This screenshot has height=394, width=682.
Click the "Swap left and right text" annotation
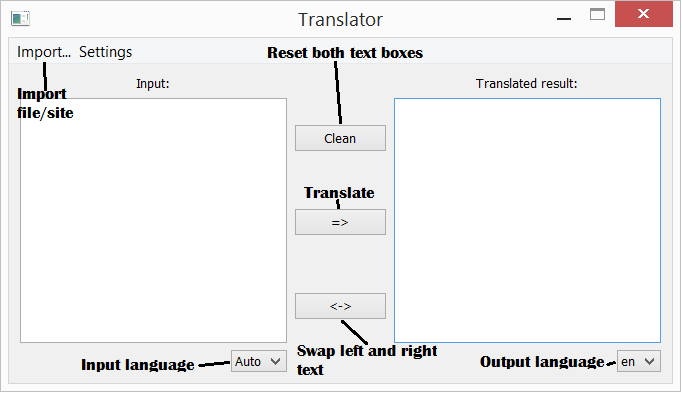[367, 360]
